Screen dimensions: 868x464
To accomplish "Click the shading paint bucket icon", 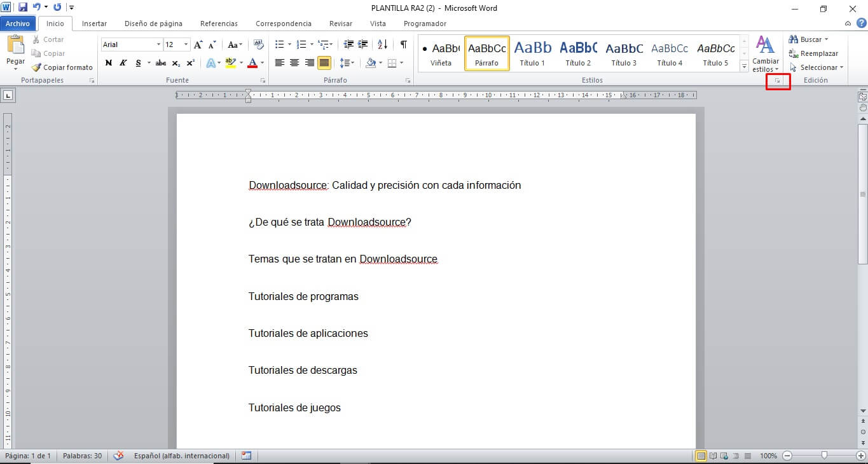I will (x=371, y=63).
